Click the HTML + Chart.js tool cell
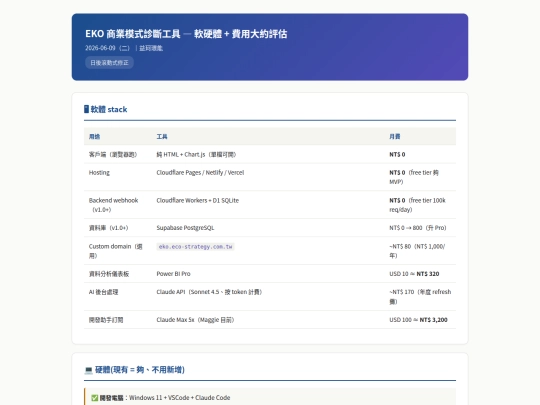The width and height of the screenshot is (540, 405). click(196, 154)
